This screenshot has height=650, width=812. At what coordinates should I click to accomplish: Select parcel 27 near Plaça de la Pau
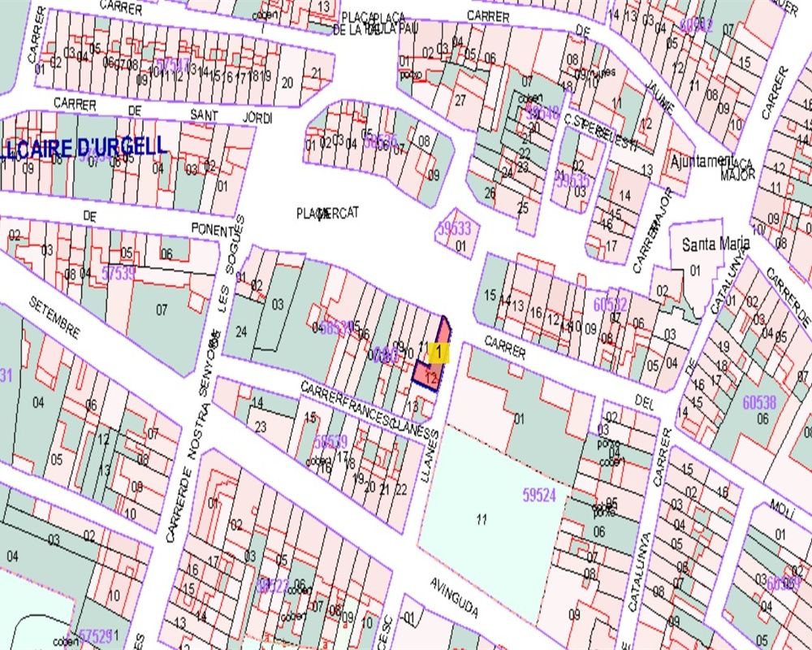pyautogui.click(x=460, y=100)
